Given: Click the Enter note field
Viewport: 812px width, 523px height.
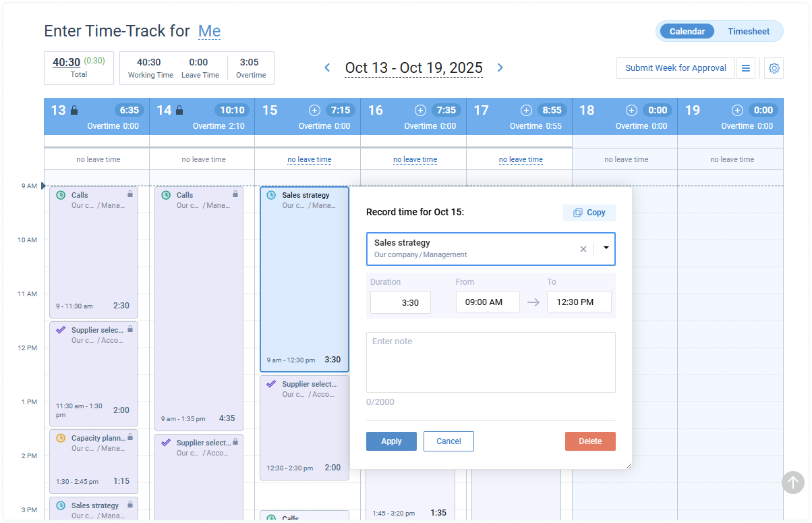Looking at the screenshot, I should (490, 362).
